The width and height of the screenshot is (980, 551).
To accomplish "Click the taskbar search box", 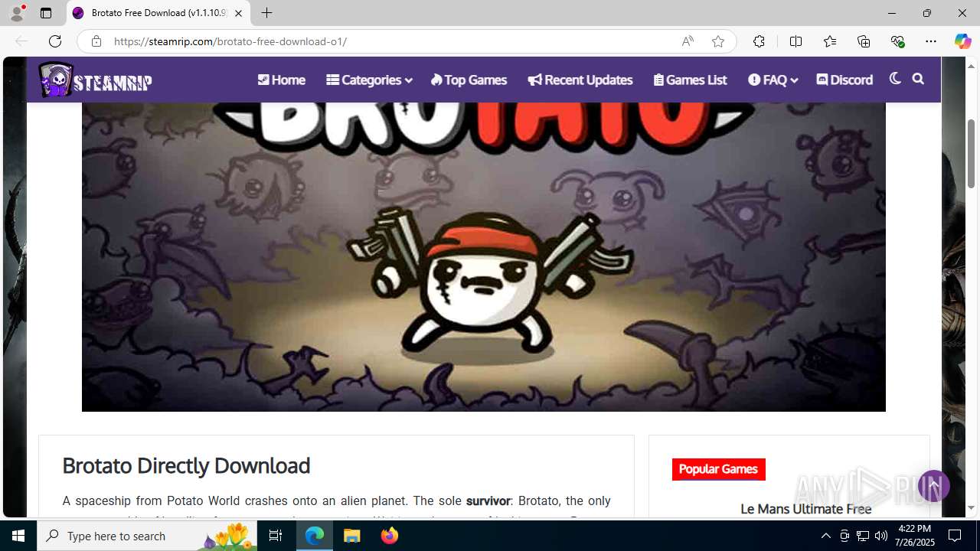I will (x=147, y=536).
